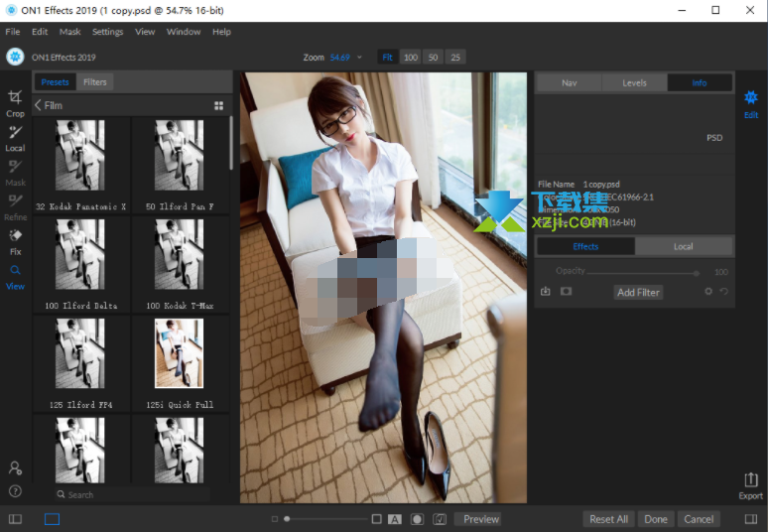
Task: Click the reset undo arrow icon
Action: click(724, 292)
